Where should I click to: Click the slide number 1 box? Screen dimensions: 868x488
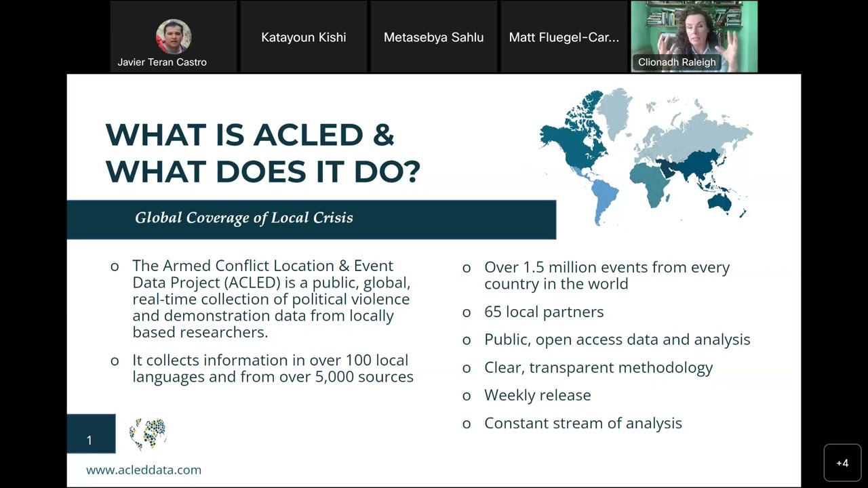click(x=91, y=434)
